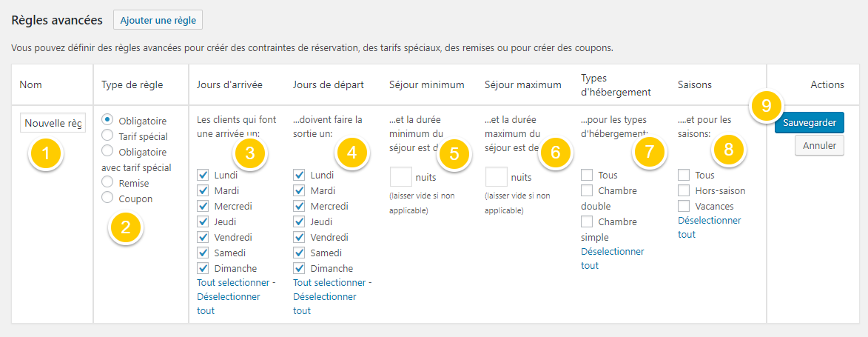Click the Annuler button
The image size is (868, 337).
pos(819,146)
